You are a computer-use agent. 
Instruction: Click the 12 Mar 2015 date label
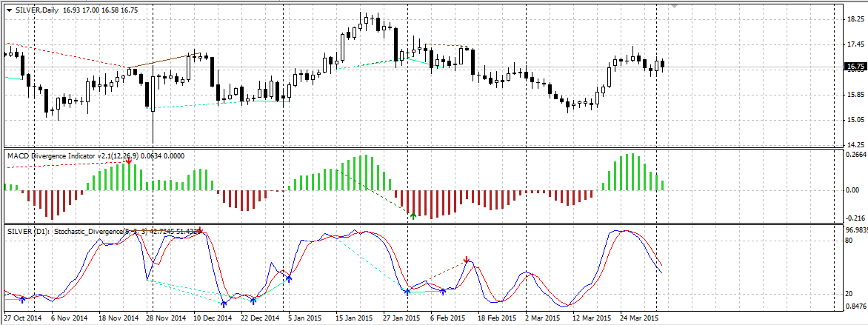coord(592,318)
